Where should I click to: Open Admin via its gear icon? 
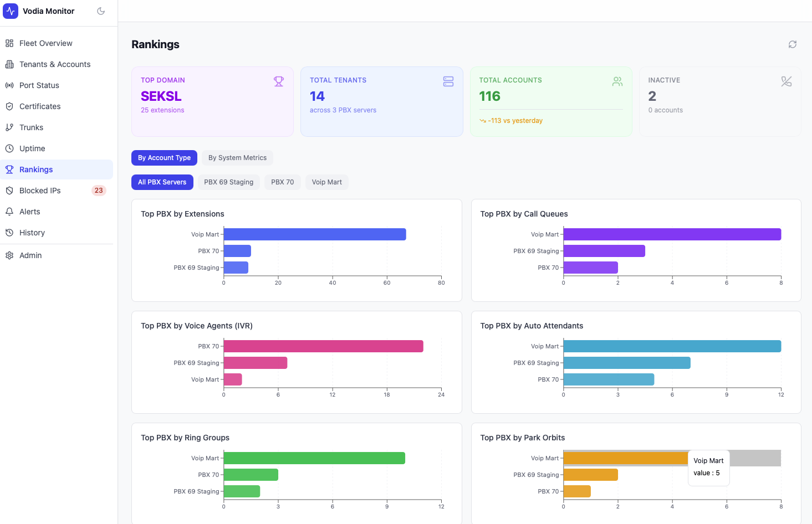[x=9, y=255]
